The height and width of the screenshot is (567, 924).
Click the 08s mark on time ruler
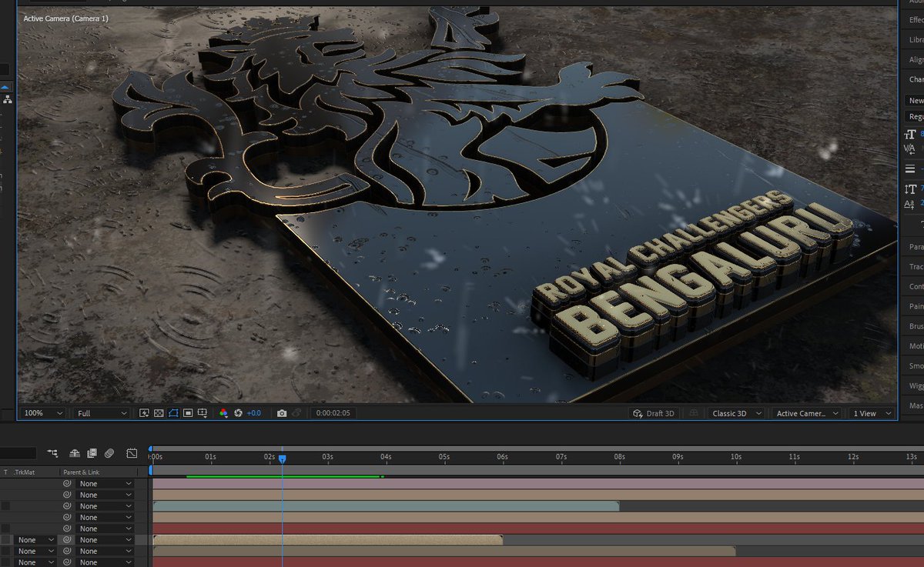click(x=619, y=457)
